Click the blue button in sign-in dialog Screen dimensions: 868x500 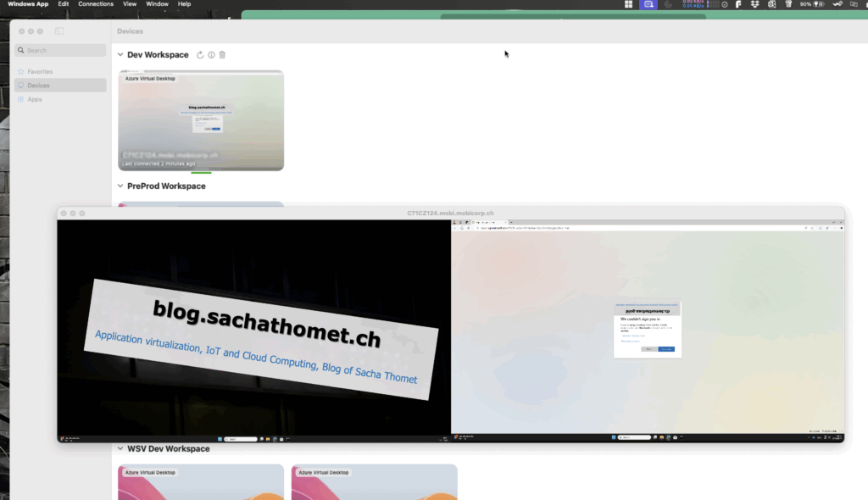tap(666, 349)
